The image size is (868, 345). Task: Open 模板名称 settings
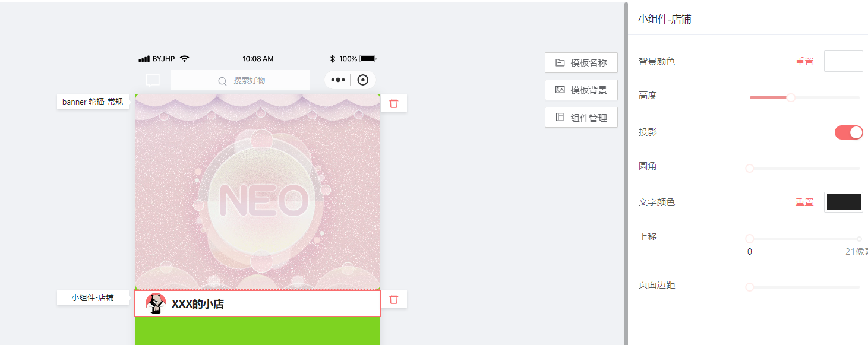tap(581, 62)
